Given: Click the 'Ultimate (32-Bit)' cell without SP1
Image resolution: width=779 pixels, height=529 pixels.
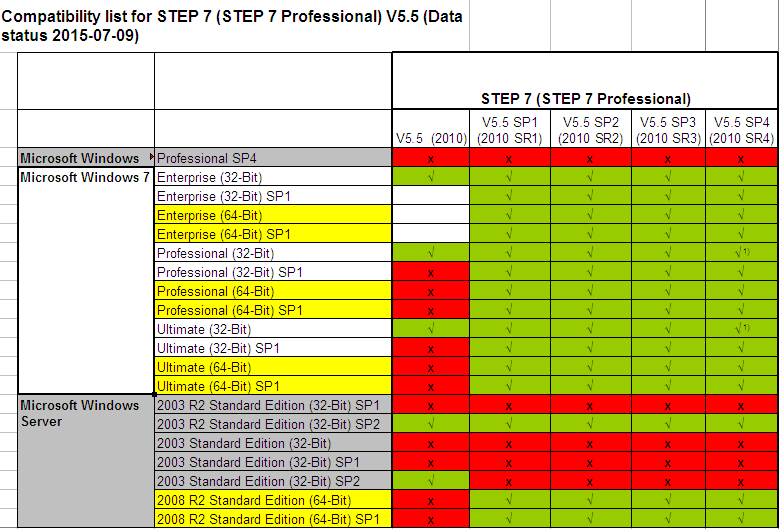Looking at the screenshot, I should point(273,328).
